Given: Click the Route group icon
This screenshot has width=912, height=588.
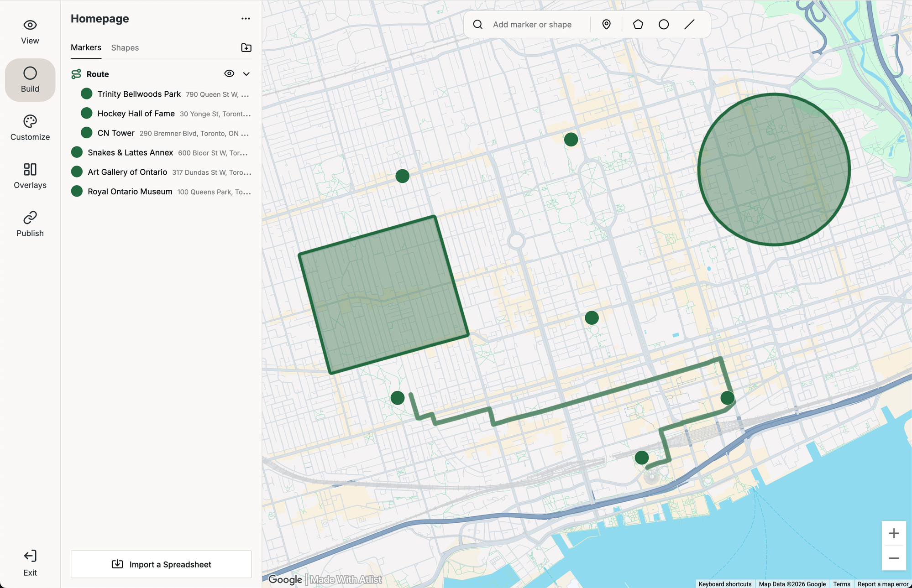Looking at the screenshot, I should (76, 74).
